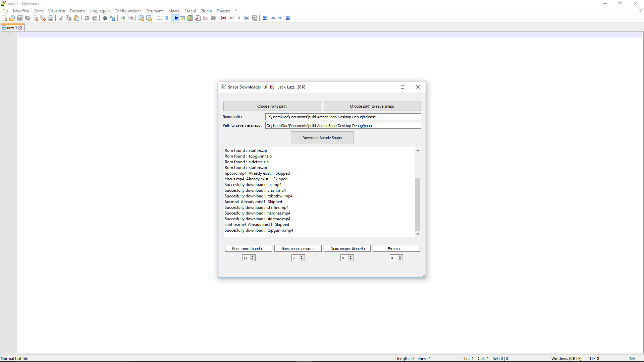The height and width of the screenshot is (362, 644).
Task: Click the Undo toolbar icon
Action: 87,18
